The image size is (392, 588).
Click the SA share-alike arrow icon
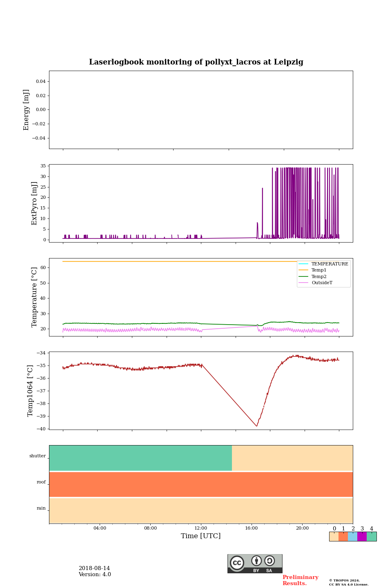(x=269, y=561)
